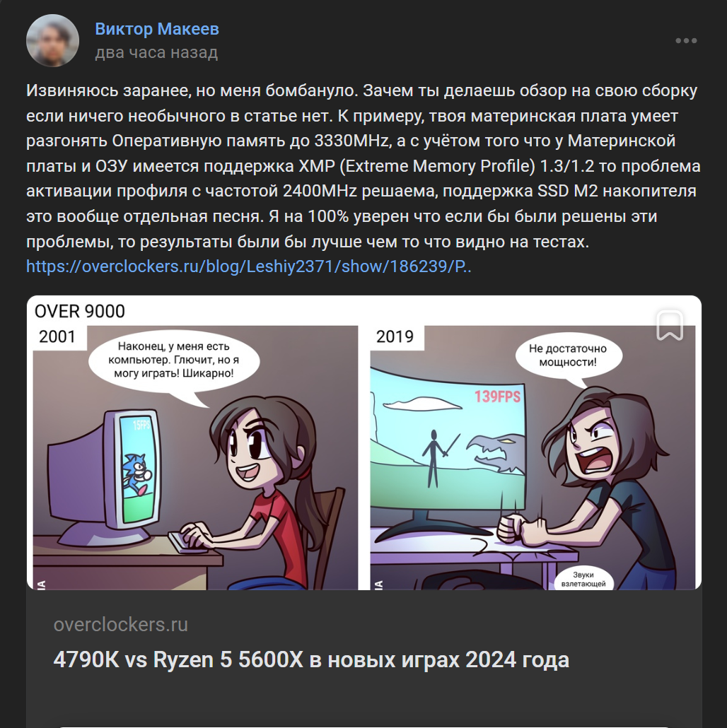Open the three-dots post options menu

point(686,41)
